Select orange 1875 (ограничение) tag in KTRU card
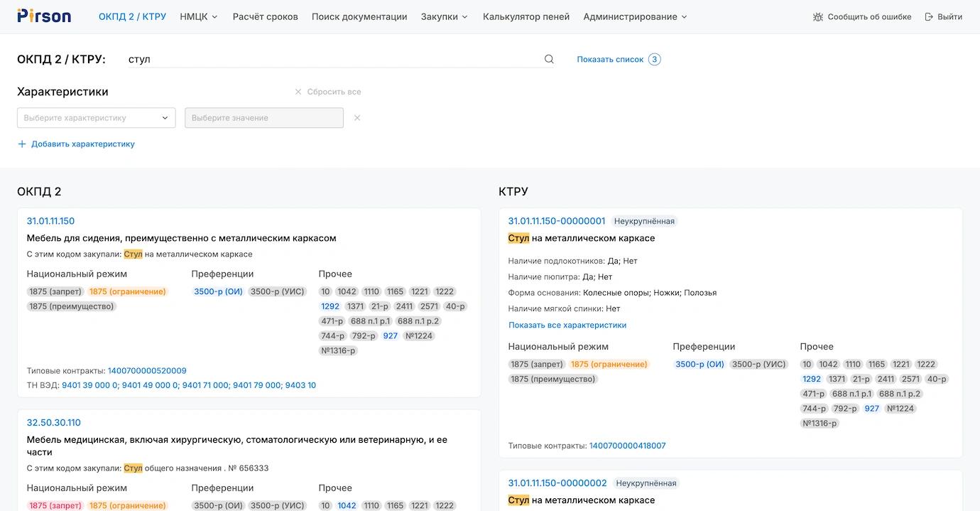Image resolution: width=980 pixels, height=511 pixels. (x=609, y=365)
